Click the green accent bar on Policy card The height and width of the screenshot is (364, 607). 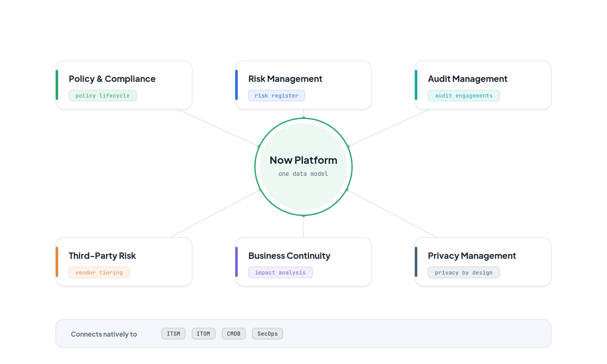coord(57,85)
